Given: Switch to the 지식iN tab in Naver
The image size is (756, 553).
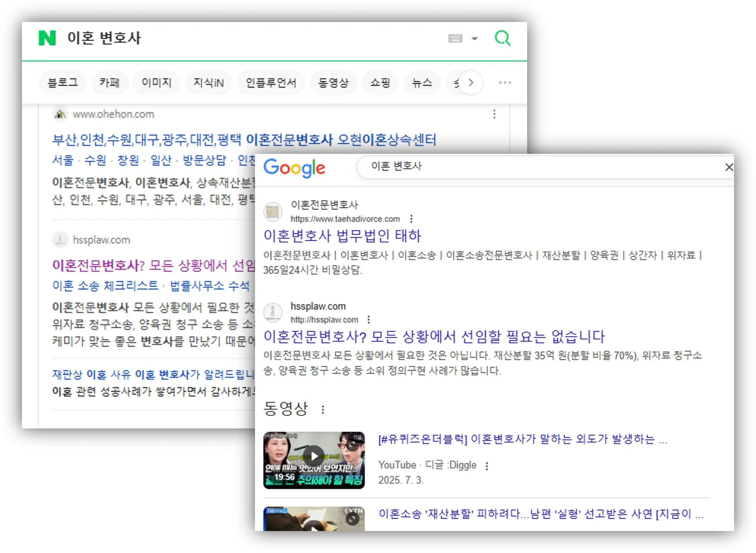Looking at the screenshot, I should pos(208,83).
